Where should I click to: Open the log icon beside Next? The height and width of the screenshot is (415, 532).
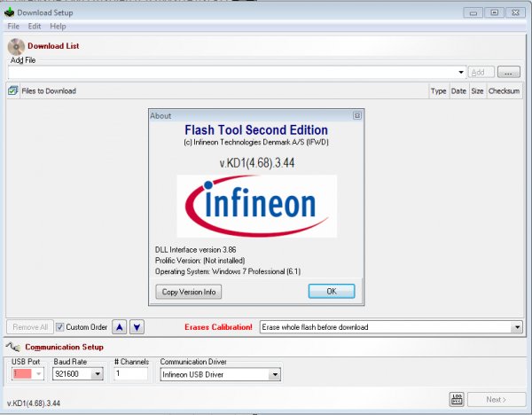point(457,399)
